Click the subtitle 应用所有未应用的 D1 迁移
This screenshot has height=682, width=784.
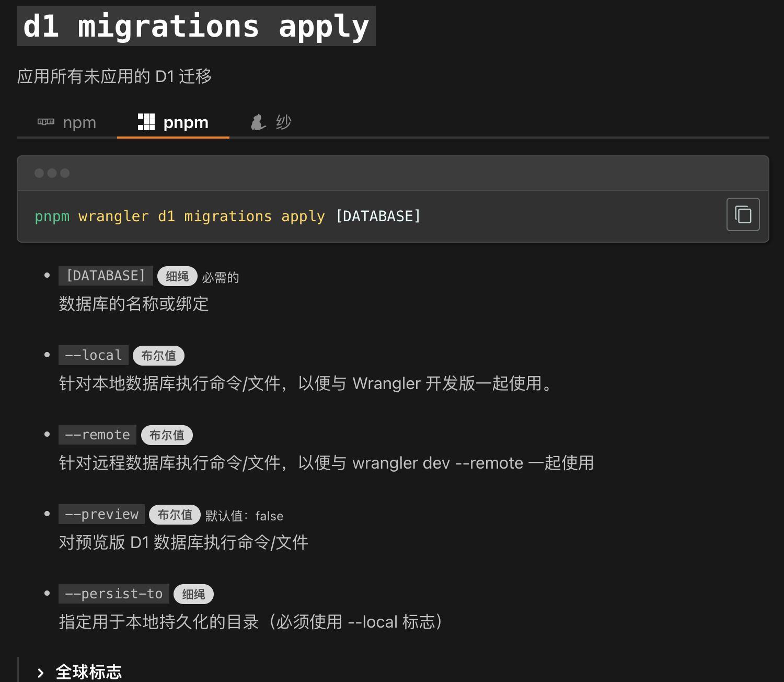pos(114,76)
